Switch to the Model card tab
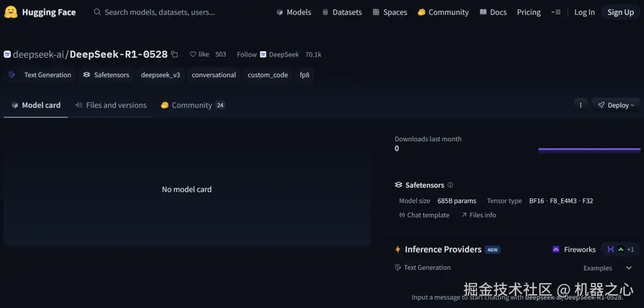Viewport: 644px width, 308px height. point(36,105)
